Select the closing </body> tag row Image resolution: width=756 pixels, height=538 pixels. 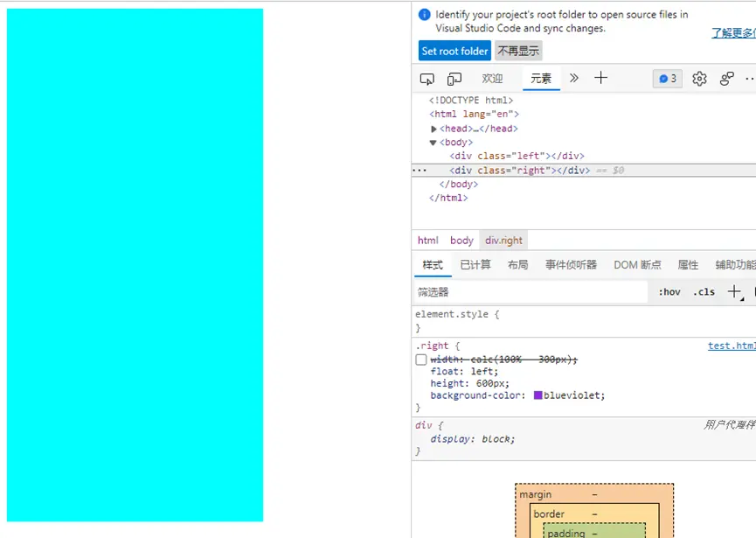459,185
